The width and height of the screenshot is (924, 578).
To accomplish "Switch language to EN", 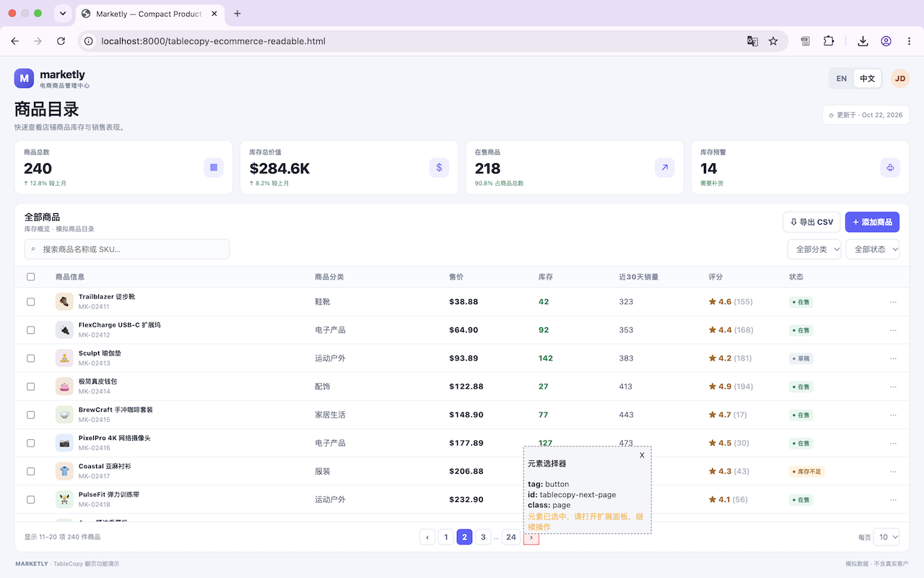I will 842,79.
